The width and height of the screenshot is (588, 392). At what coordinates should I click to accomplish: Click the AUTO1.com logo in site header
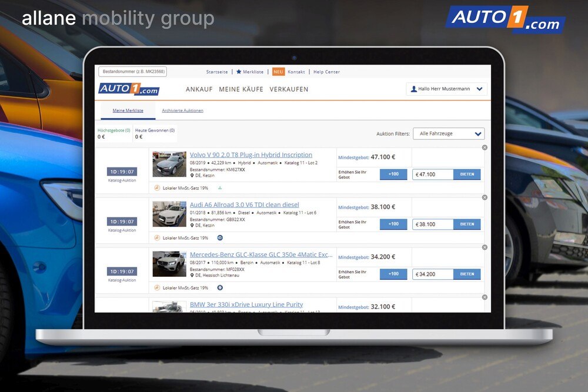coord(129,89)
